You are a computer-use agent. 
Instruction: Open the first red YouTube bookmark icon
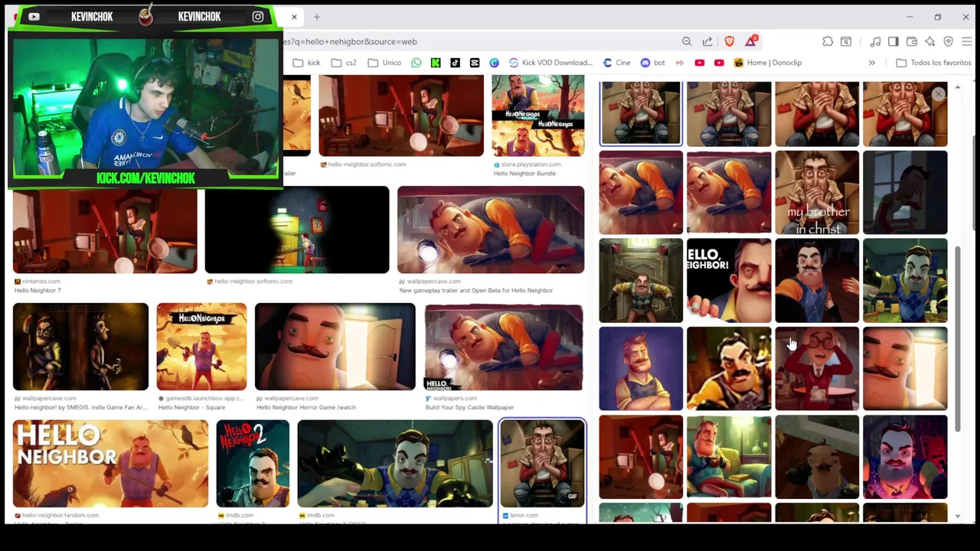click(699, 63)
